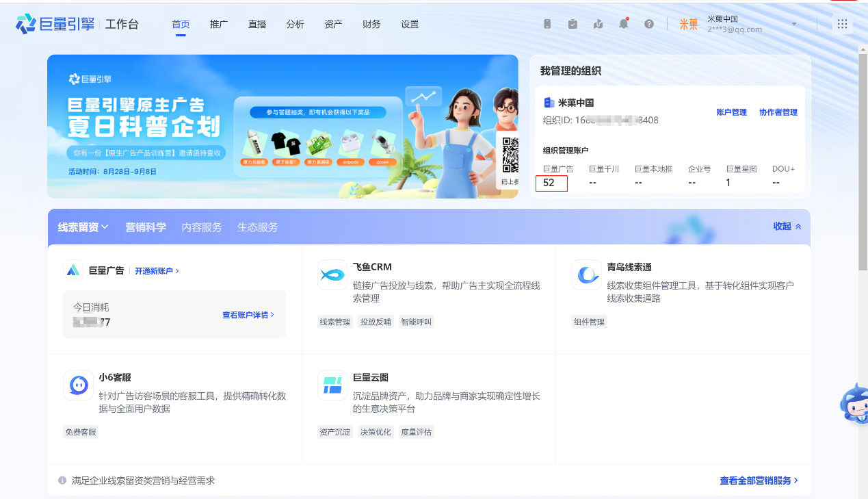Viewport: 868px width, 499px height.
Task: Open the 分析 menu
Action: 295,24
